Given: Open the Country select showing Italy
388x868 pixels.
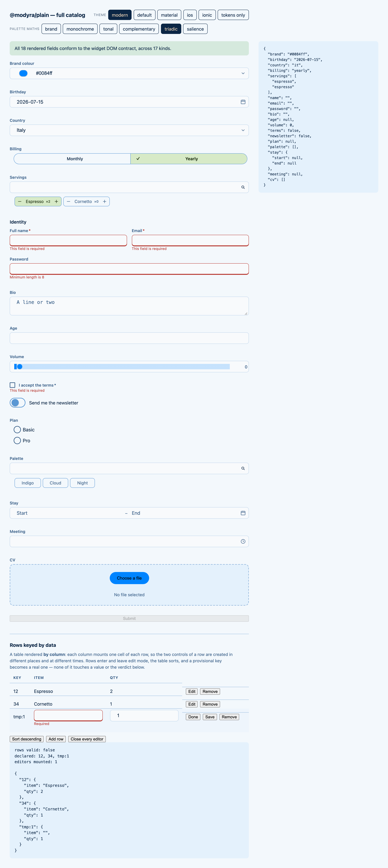Looking at the screenshot, I should 129,130.
